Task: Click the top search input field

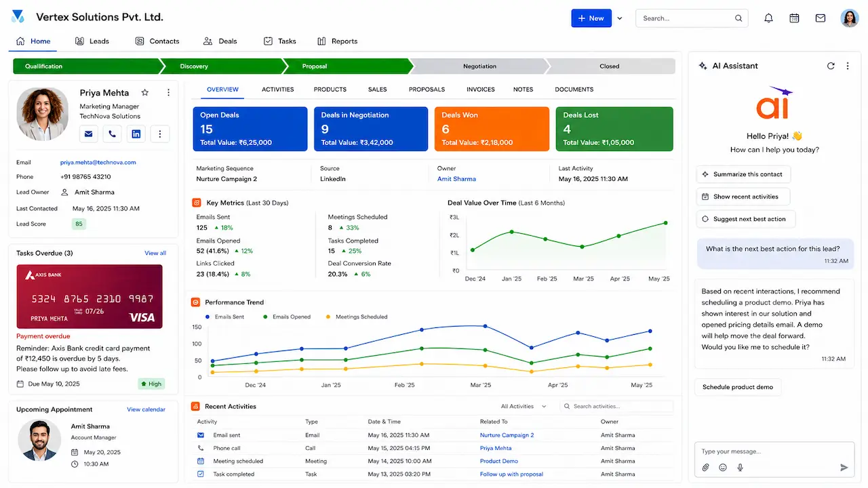Action: [692, 18]
